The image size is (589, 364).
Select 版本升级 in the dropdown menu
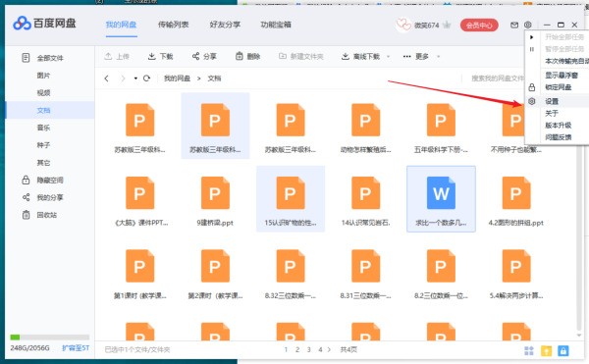[559, 125]
